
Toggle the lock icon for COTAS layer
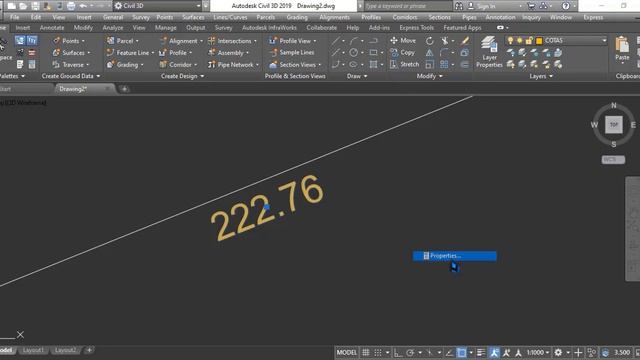[x=529, y=40]
